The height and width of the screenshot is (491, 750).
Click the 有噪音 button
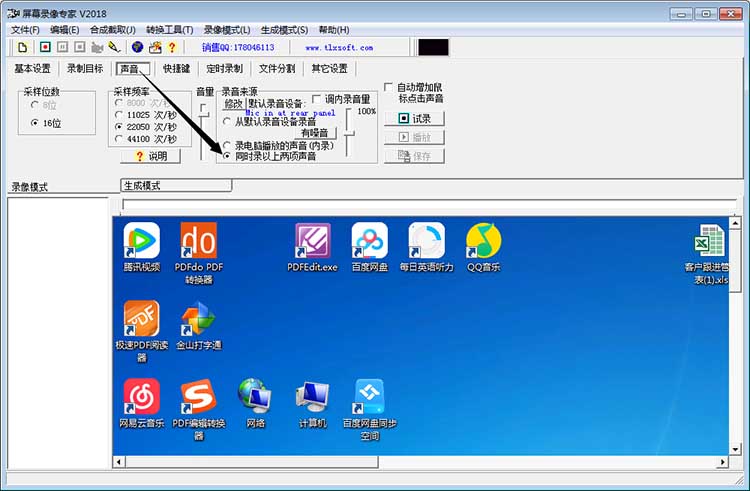315,133
